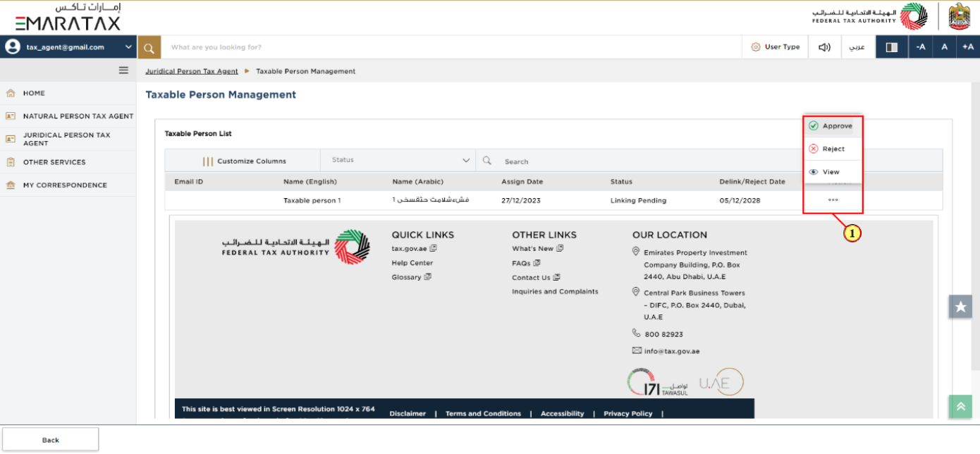
Task: Open the Disclaimer footer link
Action: 408,414
